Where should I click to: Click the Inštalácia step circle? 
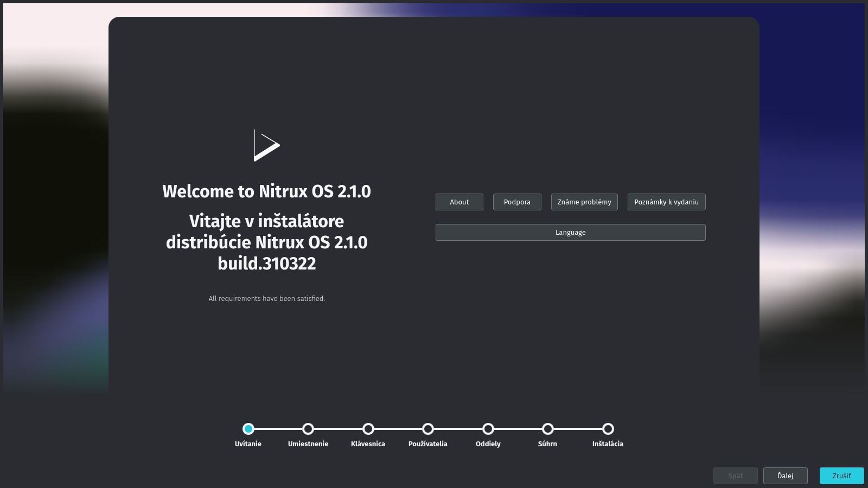pyautogui.click(x=608, y=429)
